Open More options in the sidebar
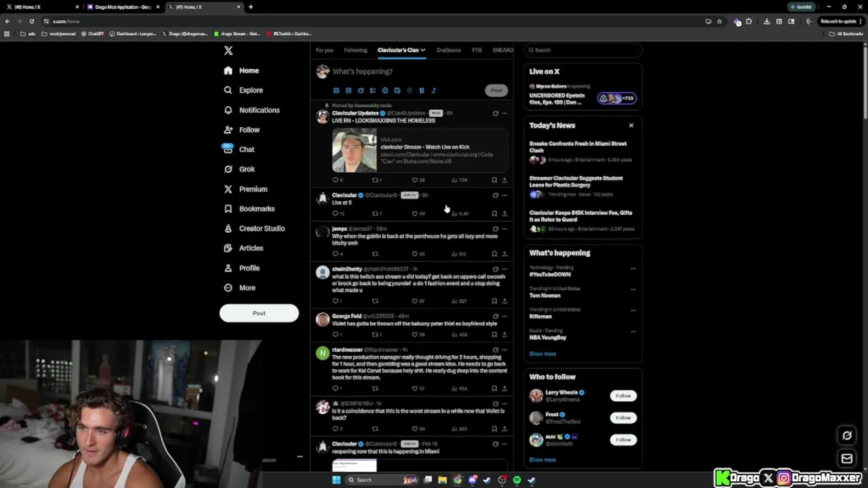868x488 pixels. tap(240, 288)
